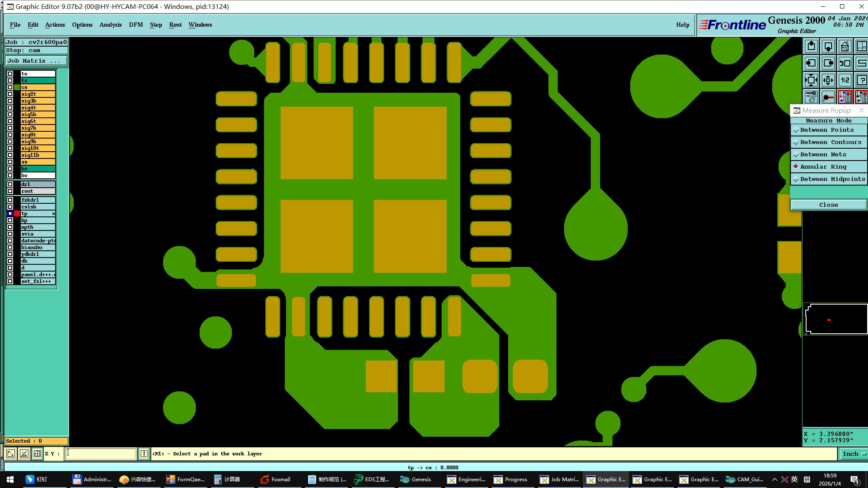Click Close button in Measure Popup
The height and width of the screenshot is (488, 868).
tap(828, 205)
